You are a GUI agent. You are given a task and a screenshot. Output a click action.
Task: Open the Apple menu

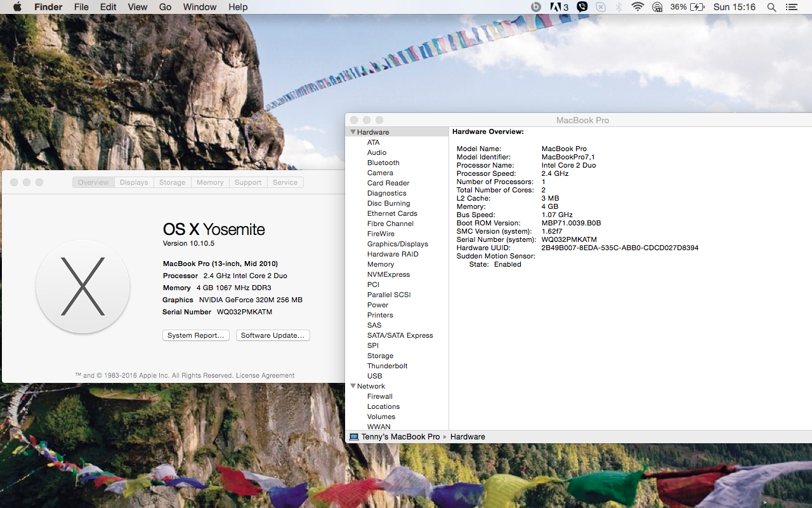pyautogui.click(x=17, y=7)
